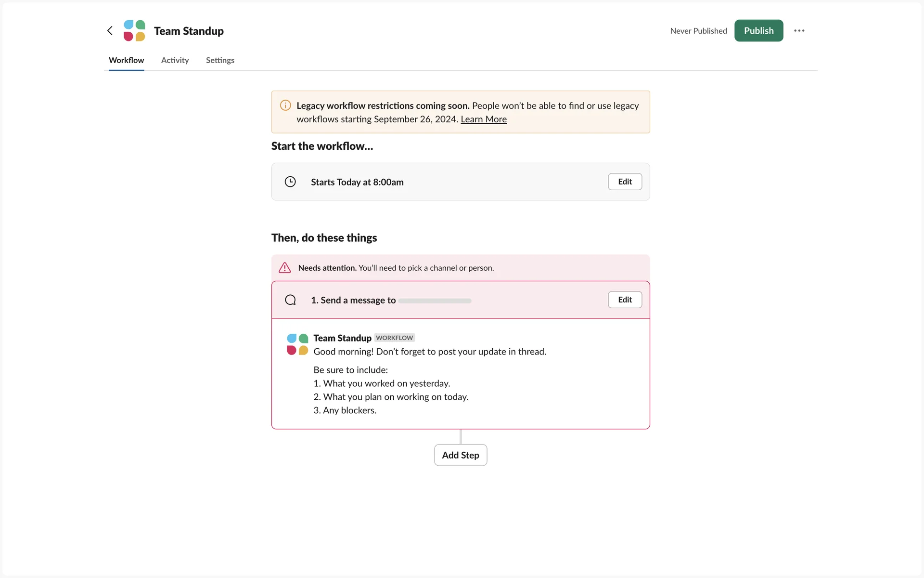This screenshot has height=578, width=924.
Task: Click the Add Step button
Action: [461, 455]
